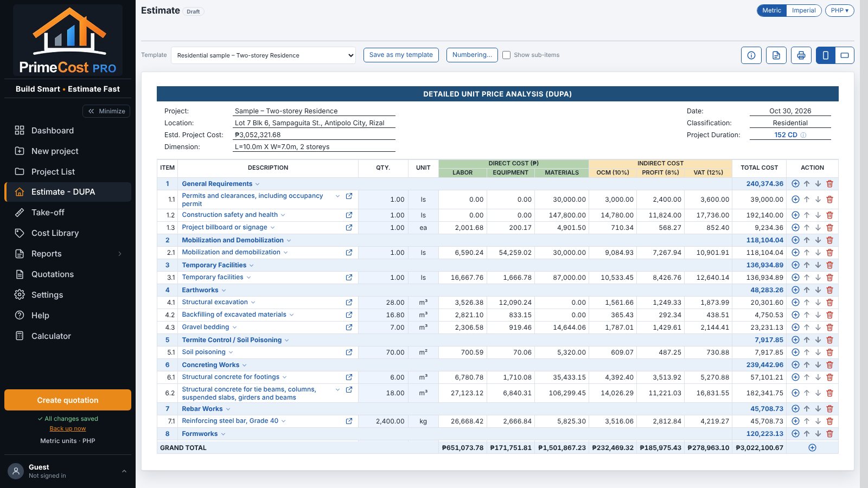The image size is (868, 488).
Task: Click Calculator icon in sidebar
Action: 20,336
